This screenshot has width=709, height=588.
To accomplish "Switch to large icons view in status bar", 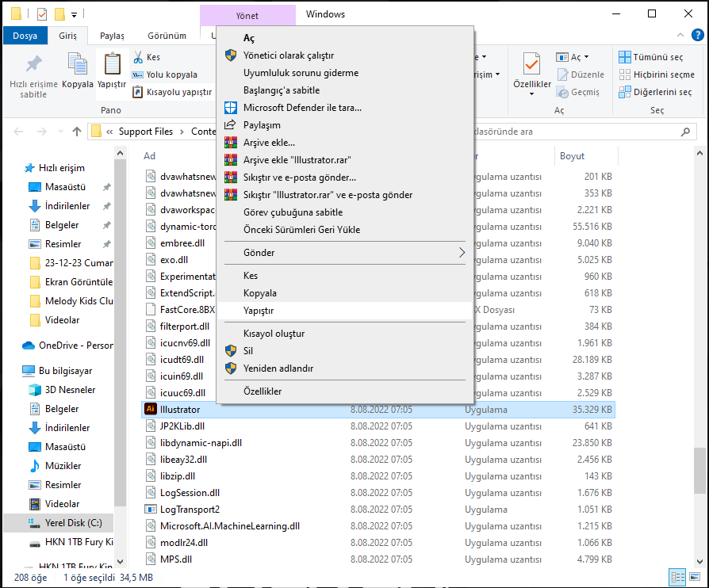I will click(694, 577).
